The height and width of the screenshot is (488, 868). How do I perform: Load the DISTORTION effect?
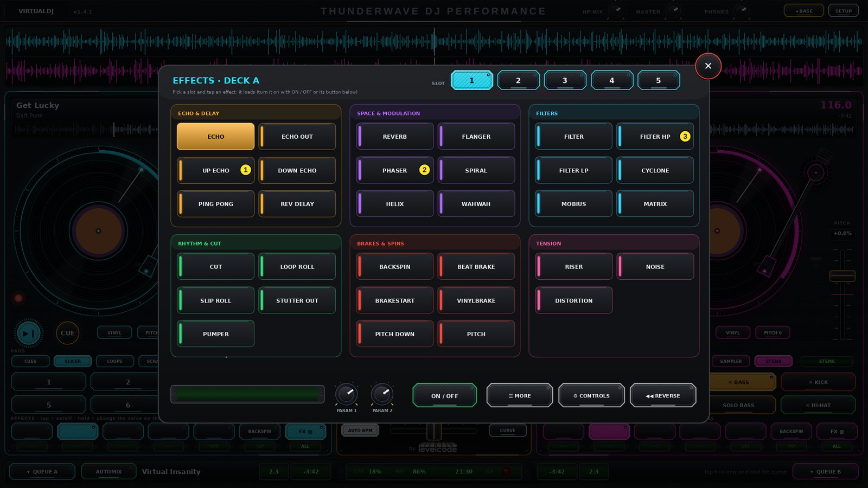click(x=573, y=300)
